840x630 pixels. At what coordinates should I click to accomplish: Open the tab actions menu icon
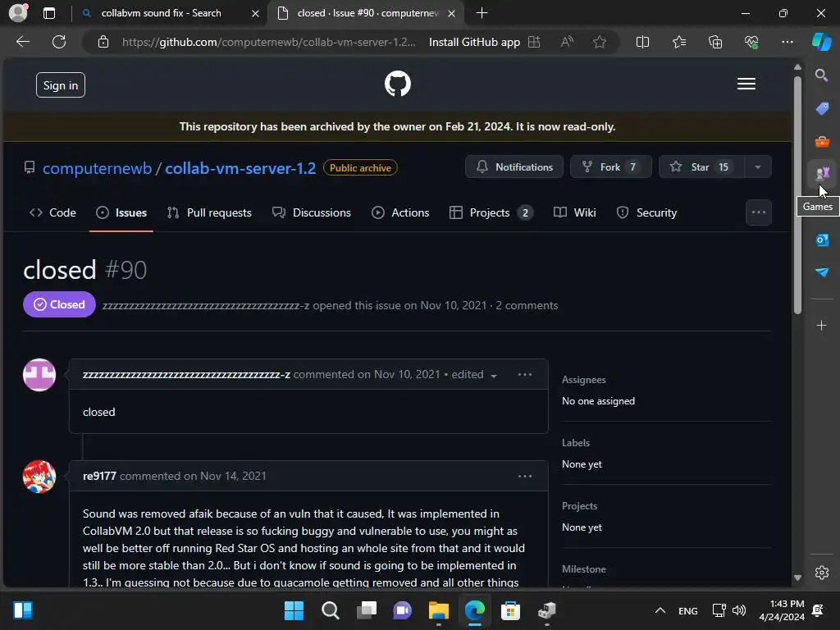(x=48, y=13)
